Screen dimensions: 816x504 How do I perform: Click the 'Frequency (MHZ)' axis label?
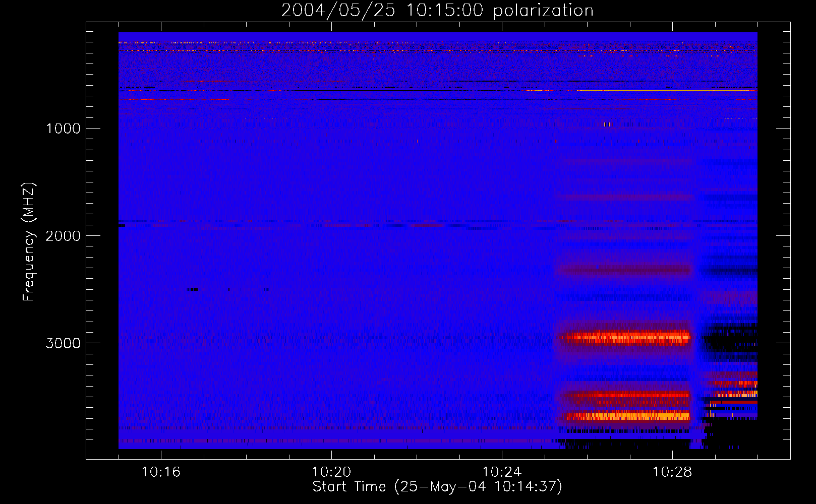(x=29, y=242)
